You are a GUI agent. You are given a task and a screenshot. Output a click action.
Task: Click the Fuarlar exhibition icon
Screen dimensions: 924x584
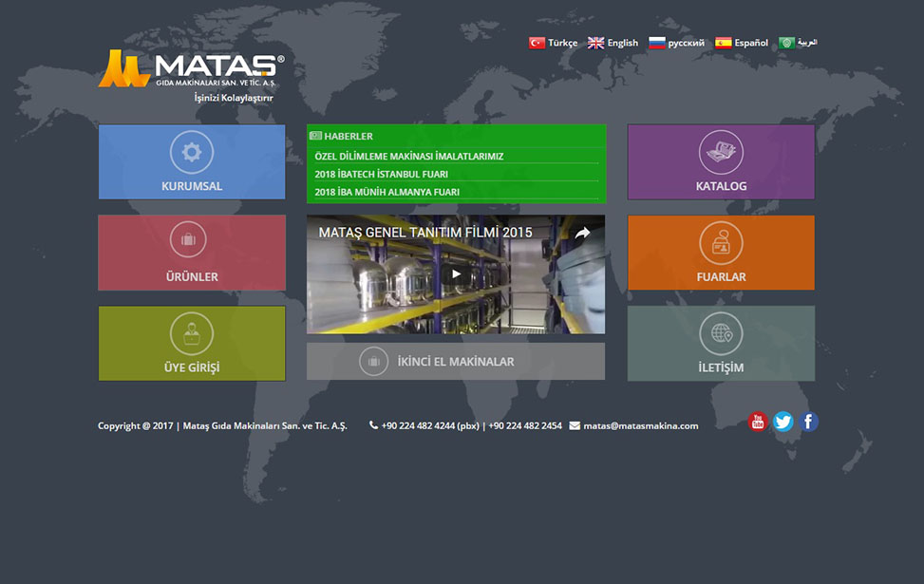tap(721, 243)
